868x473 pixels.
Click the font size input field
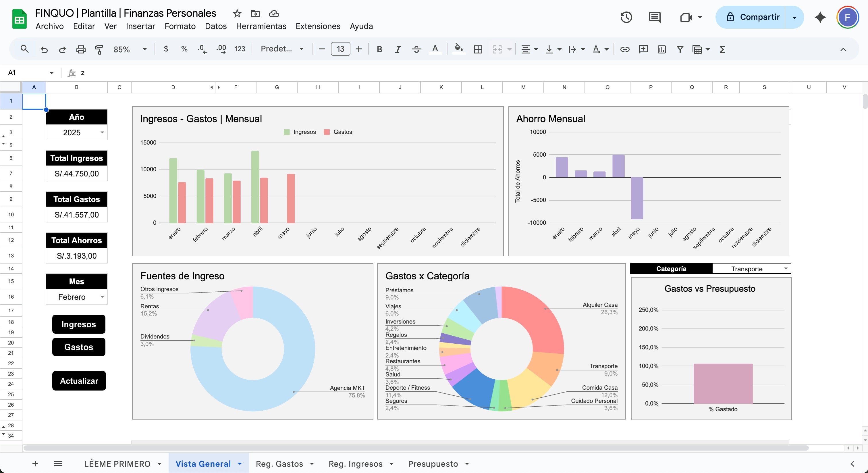click(x=340, y=49)
